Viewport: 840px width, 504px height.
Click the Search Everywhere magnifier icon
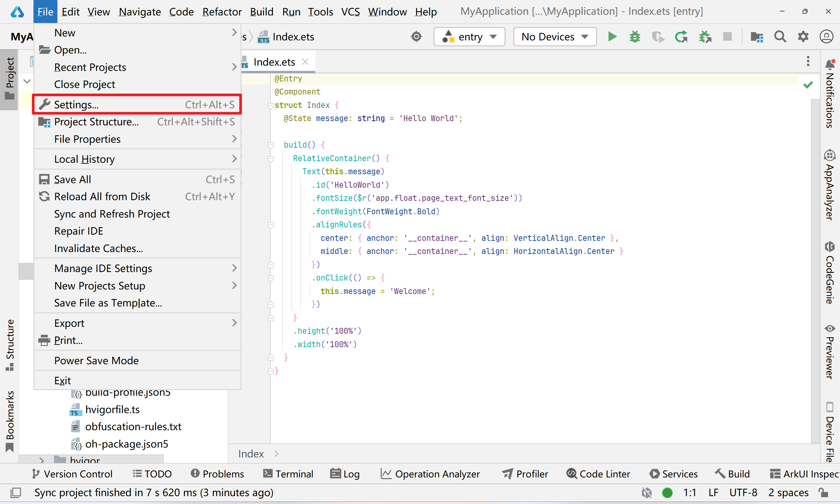pyautogui.click(x=780, y=36)
